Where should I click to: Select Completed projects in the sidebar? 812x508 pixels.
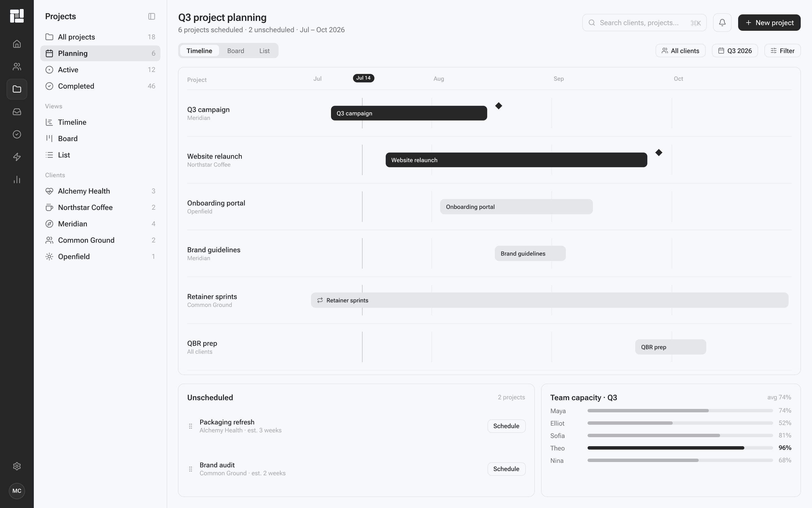coord(100,86)
